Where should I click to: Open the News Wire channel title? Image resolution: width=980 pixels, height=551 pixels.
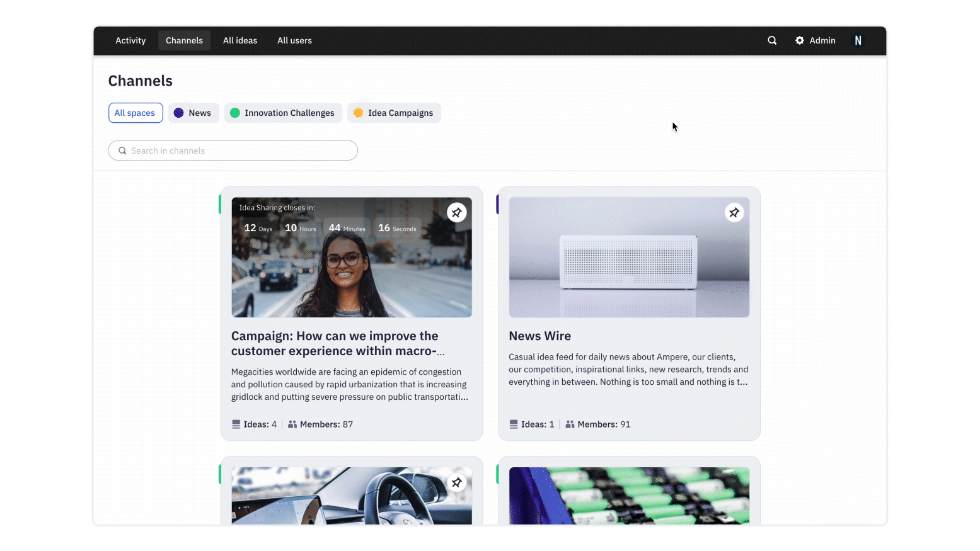(x=539, y=336)
